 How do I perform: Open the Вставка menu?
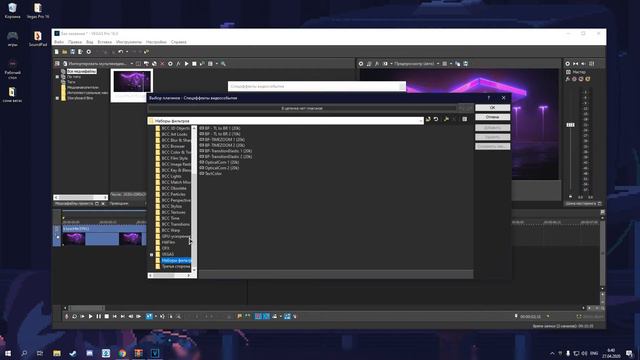pyautogui.click(x=104, y=42)
